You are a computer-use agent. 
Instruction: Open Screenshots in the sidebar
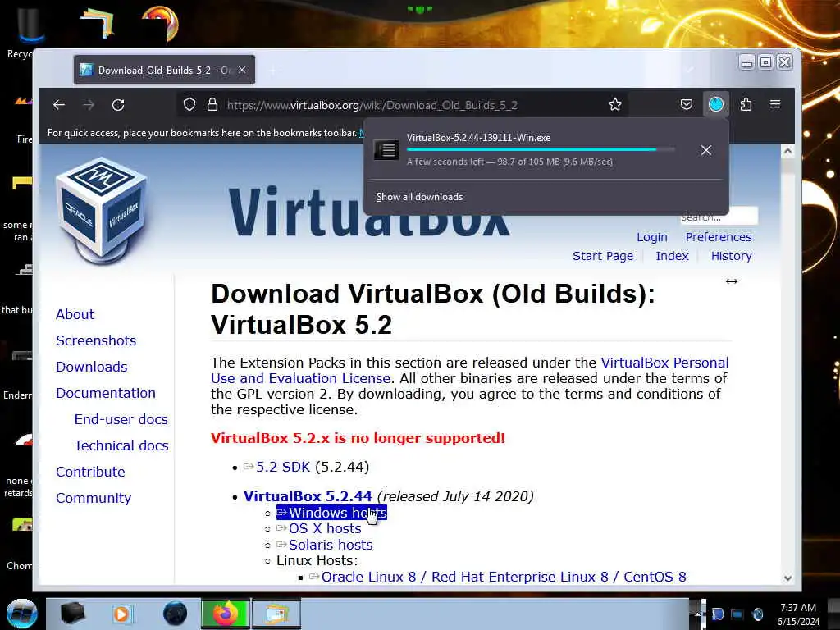coord(96,340)
